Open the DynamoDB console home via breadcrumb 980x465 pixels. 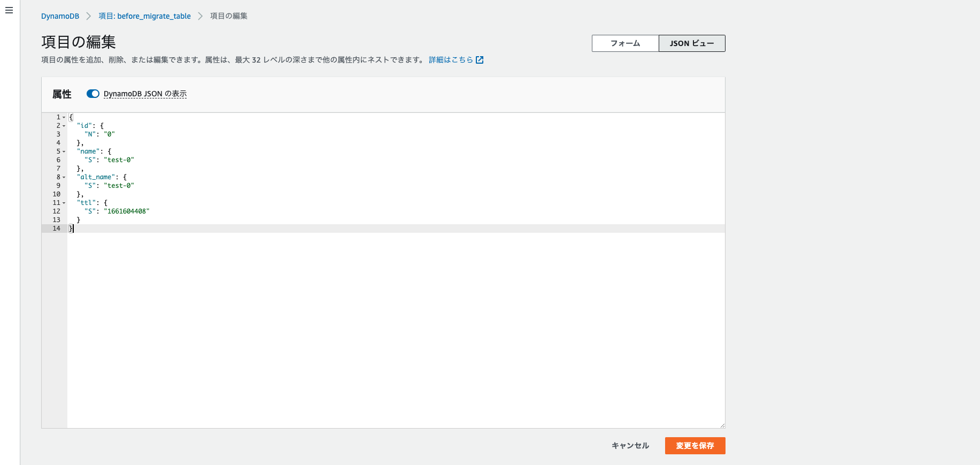[x=60, y=16]
